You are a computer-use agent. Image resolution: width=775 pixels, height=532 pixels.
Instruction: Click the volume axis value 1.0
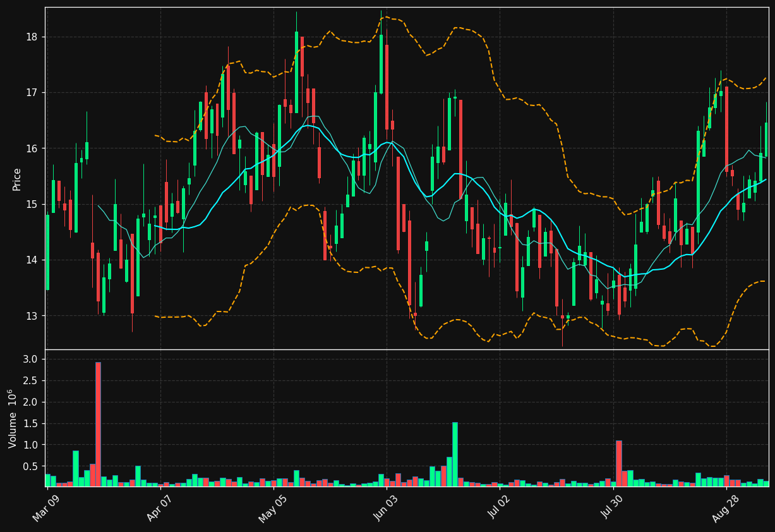(31, 445)
